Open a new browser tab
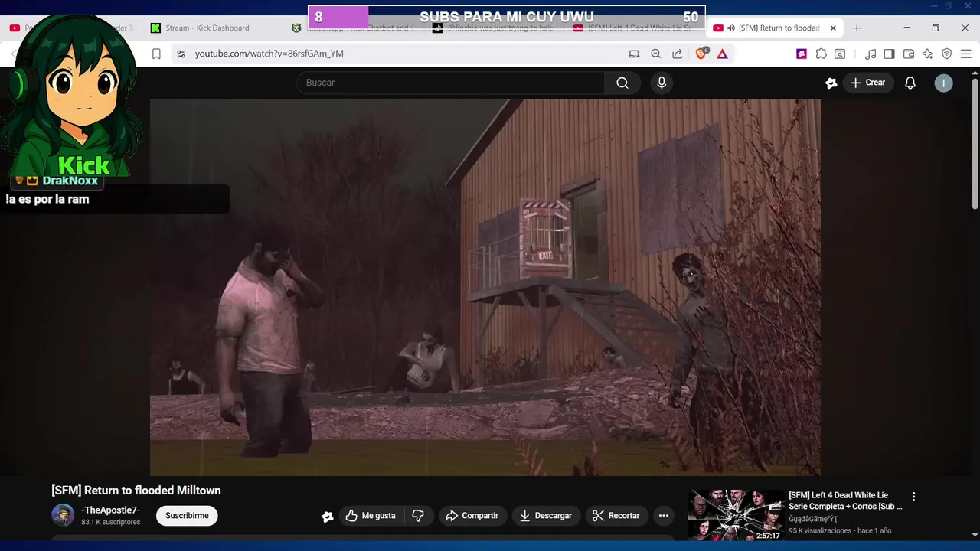This screenshot has width=980, height=551. click(857, 28)
